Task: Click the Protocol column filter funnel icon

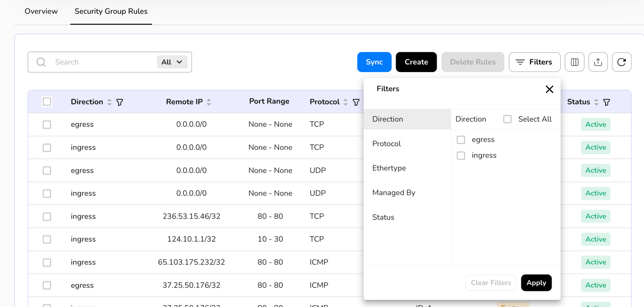Action: (x=356, y=102)
